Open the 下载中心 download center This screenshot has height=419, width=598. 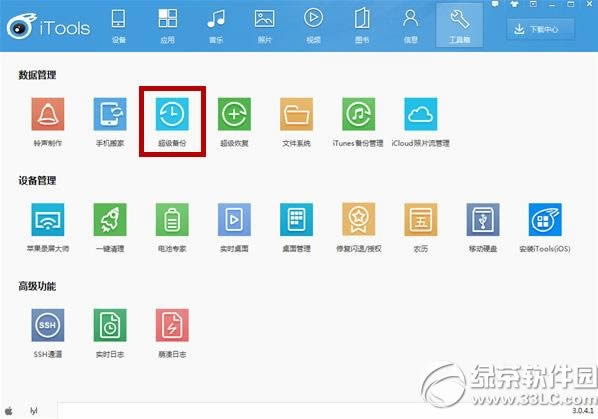tap(540, 29)
